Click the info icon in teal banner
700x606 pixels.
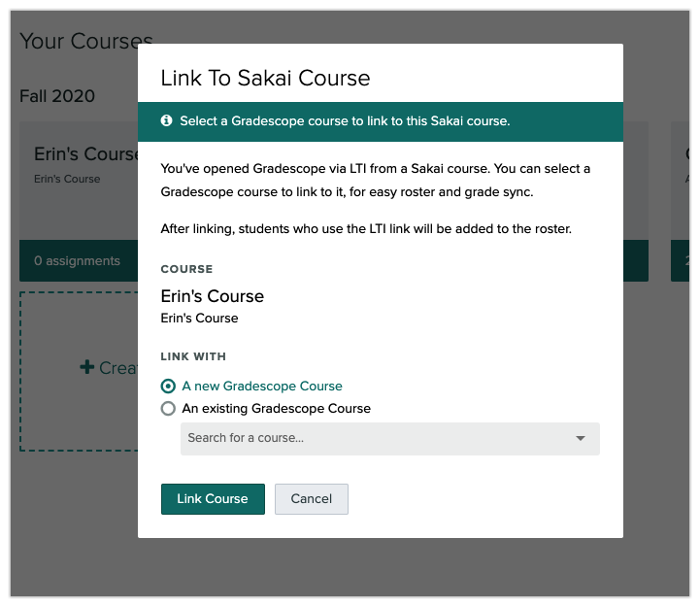click(x=167, y=120)
